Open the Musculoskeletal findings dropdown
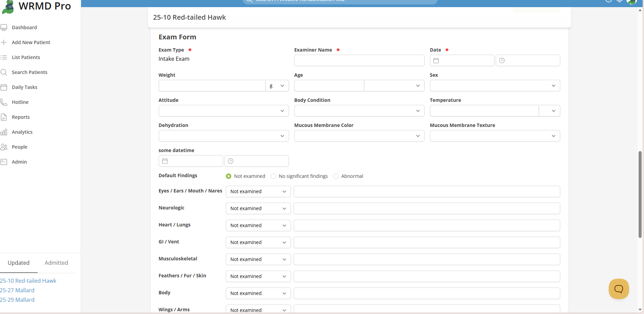 (258, 259)
